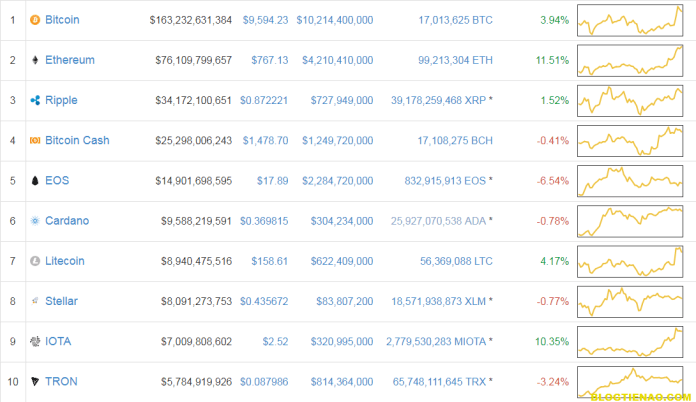The height and width of the screenshot is (402, 696).
Task: Click the Bitcoin Cash logo icon
Action: [35, 140]
